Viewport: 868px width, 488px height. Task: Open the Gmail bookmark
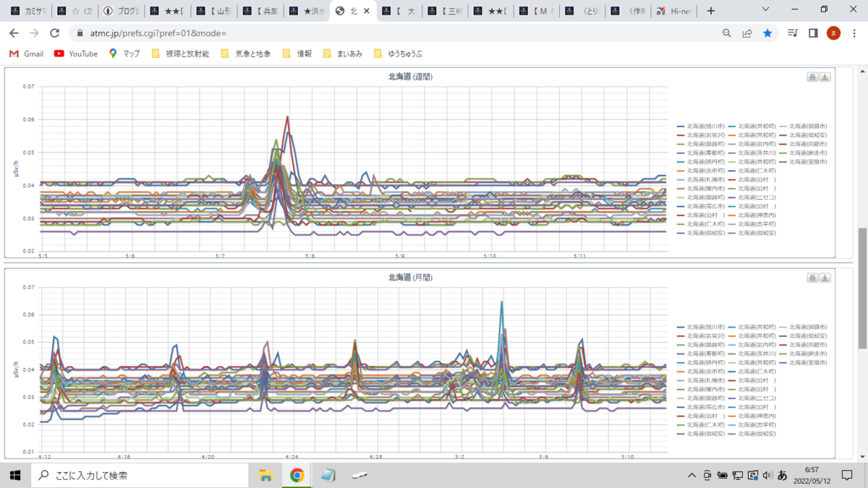click(26, 53)
